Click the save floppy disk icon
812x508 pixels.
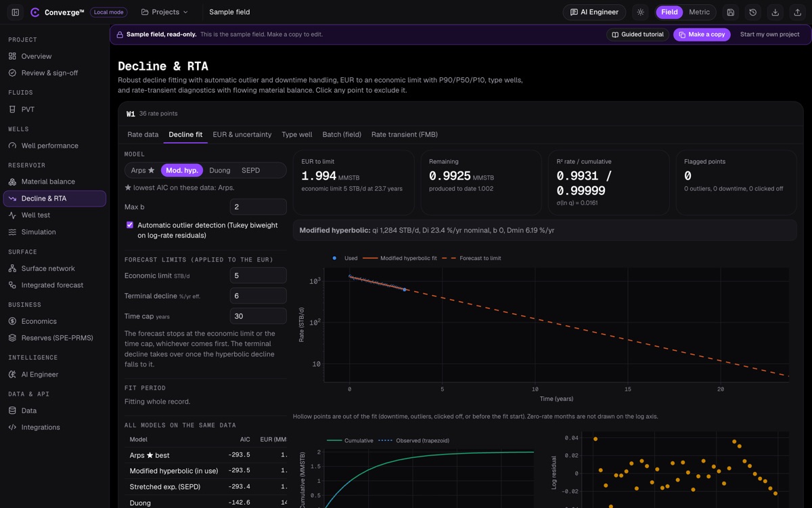pyautogui.click(x=731, y=12)
